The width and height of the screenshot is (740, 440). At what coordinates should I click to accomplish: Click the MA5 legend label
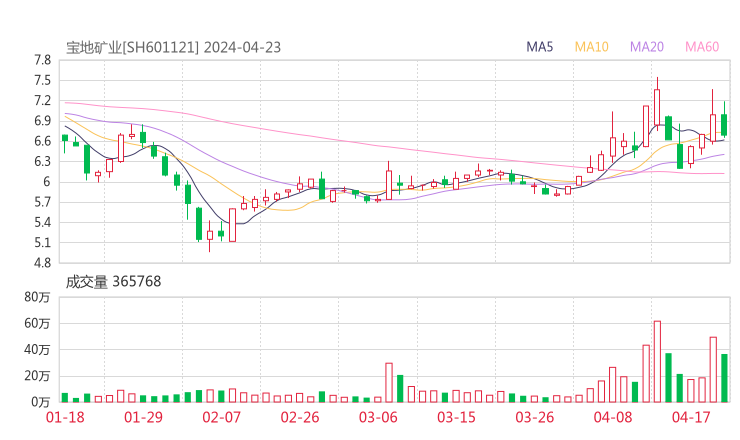pos(539,47)
